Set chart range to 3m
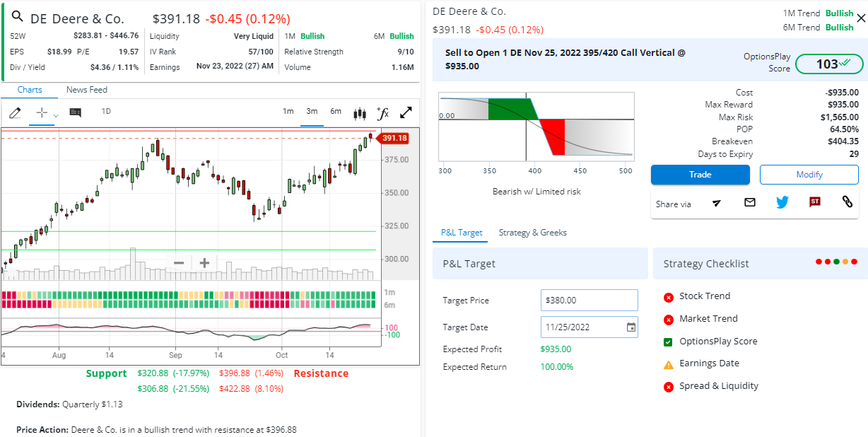This screenshot has height=437, width=868. click(312, 111)
